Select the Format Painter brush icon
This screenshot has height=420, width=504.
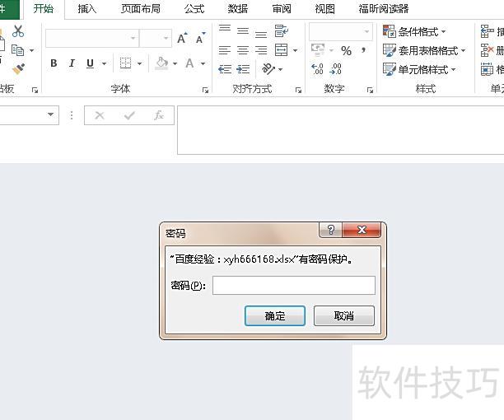click(18, 69)
